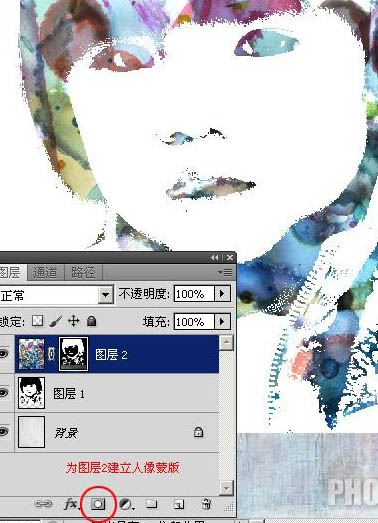Image resolution: width=378 pixels, height=523 pixels.
Task: Delete layer with trash icon
Action: [206, 504]
